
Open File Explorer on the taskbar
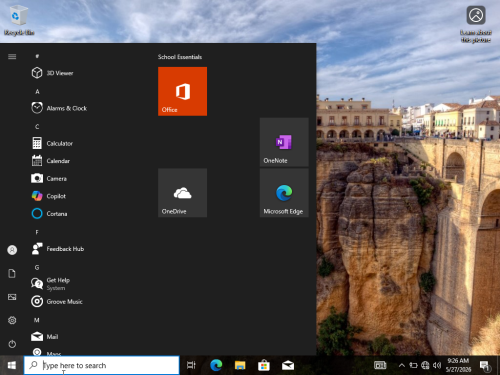tap(240, 365)
